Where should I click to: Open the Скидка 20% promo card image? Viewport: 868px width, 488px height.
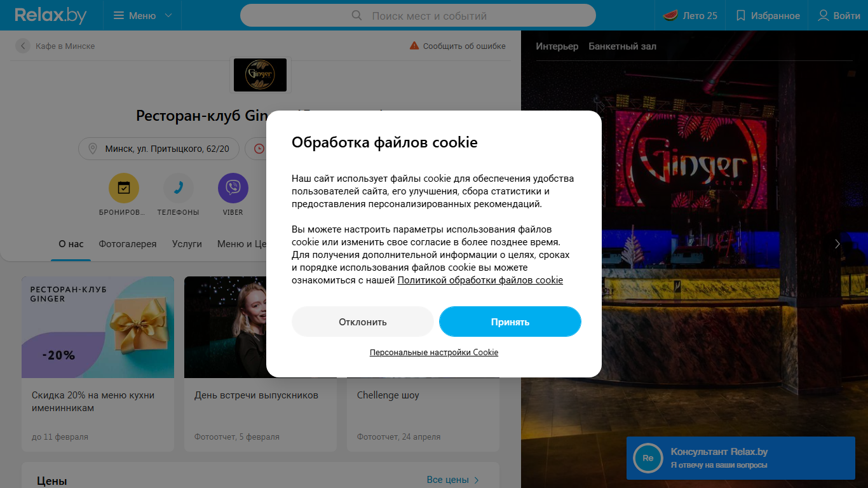(x=98, y=327)
